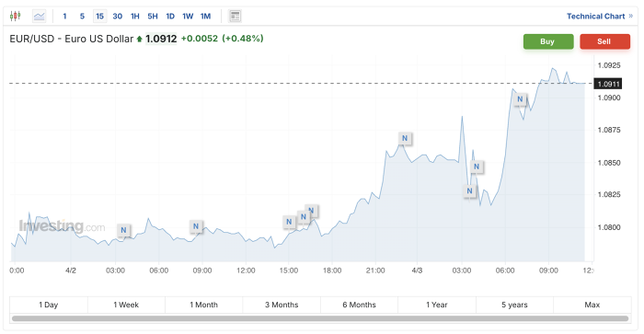The image size is (644, 334).
Task: Switch to the area chart icon
Action: (x=40, y=17)
